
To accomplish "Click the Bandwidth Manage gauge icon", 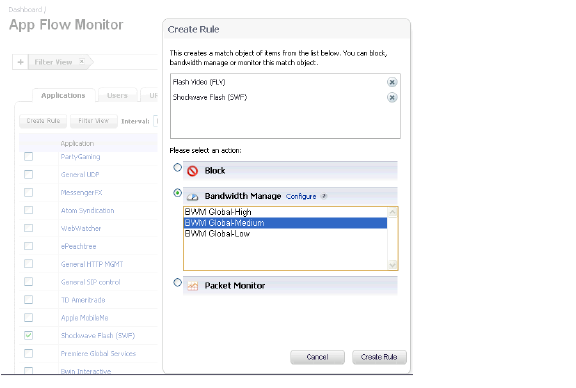I will [192, 197].
